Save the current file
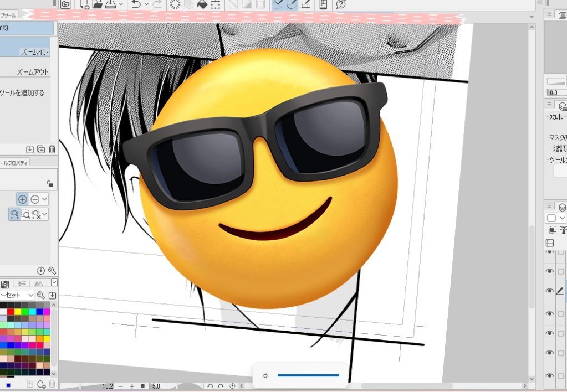The height and width of the screenshot is (392, 567). point(110,4)
